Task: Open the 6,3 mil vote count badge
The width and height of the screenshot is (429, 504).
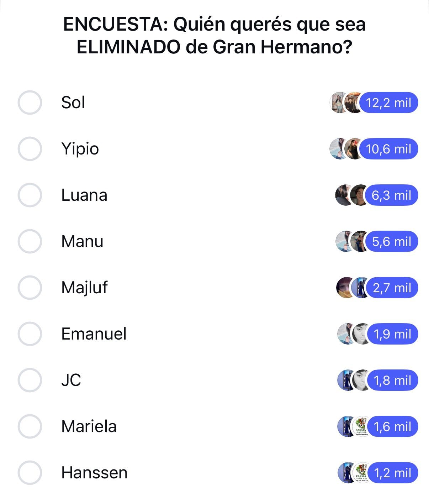Action: (391, 195)
